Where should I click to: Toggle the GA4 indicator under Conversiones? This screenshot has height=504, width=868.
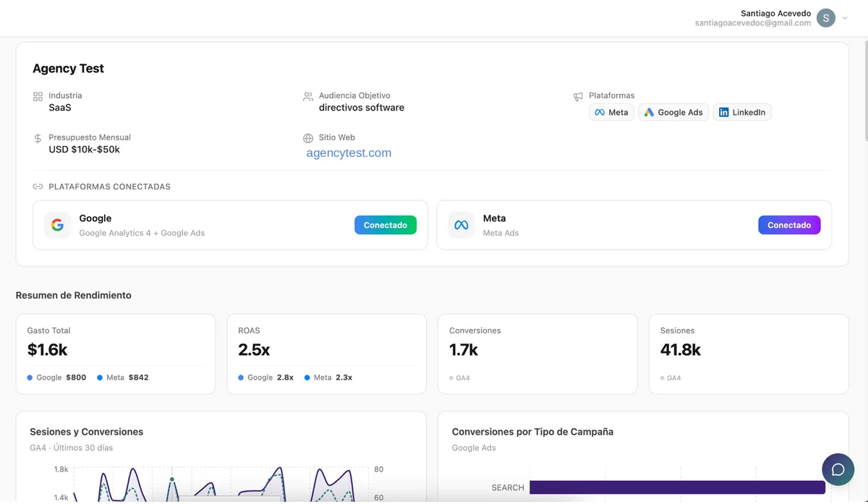(451, 377)
